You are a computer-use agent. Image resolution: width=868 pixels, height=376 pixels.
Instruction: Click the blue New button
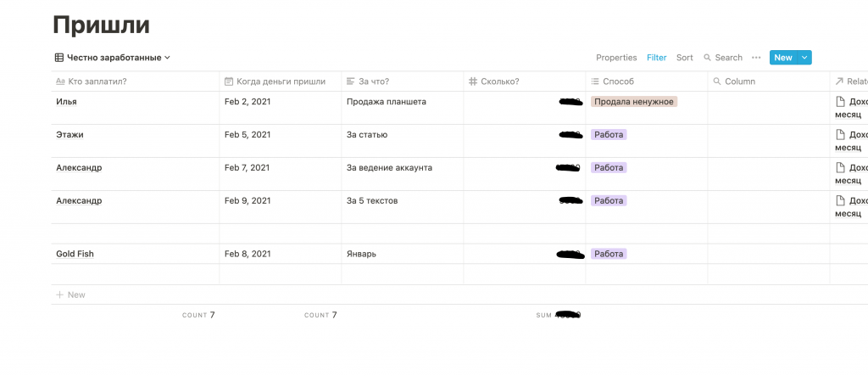(782, 58)
